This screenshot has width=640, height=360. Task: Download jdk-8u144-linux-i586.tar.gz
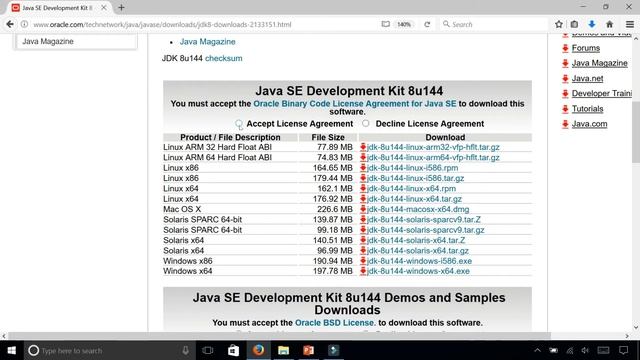click(x=416, y=178)
